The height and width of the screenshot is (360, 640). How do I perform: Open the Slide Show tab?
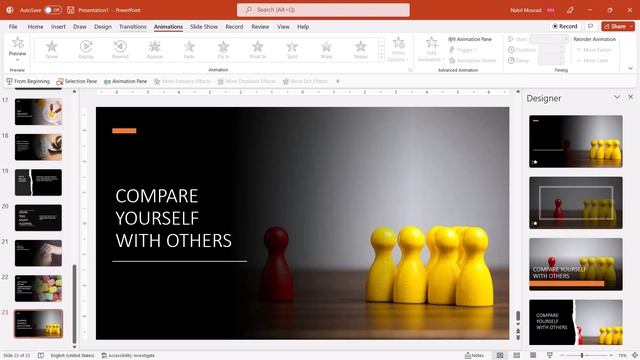tap(204, 27)
